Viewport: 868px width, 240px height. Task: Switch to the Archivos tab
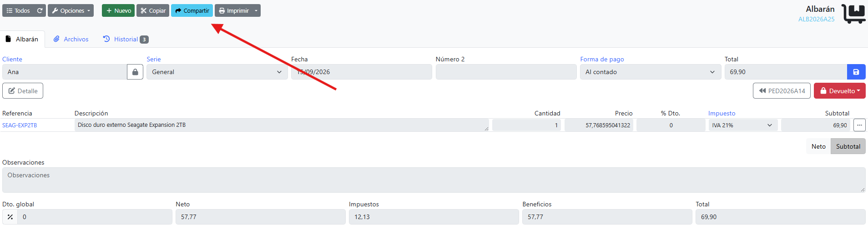click(71, 39)
